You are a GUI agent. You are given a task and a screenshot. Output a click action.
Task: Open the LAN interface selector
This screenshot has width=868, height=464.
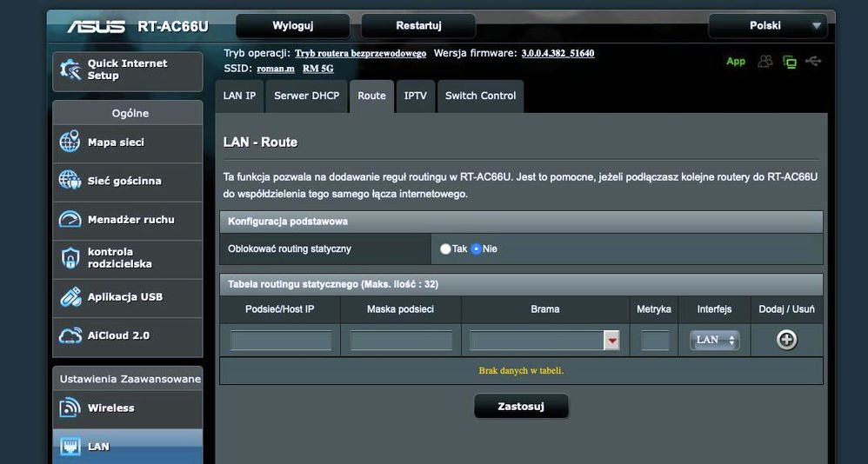point(714,341)
